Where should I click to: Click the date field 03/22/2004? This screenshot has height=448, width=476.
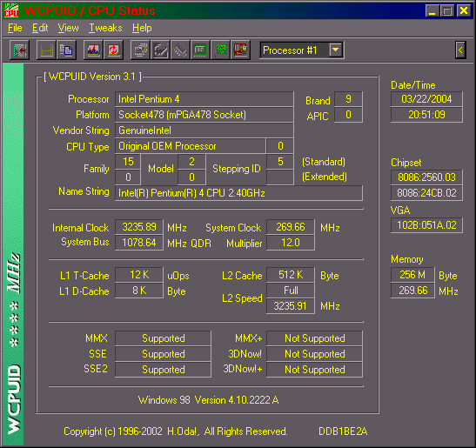tap(426, 99)
